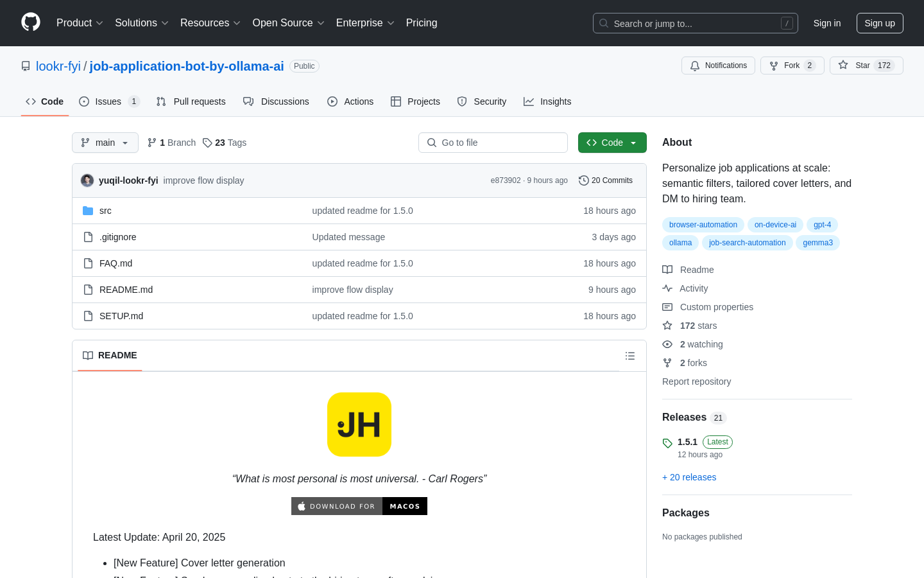View the 2 forks link

tap(685, 363)
